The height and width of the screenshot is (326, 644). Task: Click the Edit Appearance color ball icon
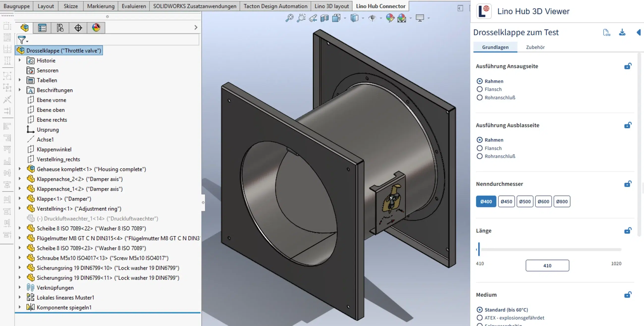390,18
